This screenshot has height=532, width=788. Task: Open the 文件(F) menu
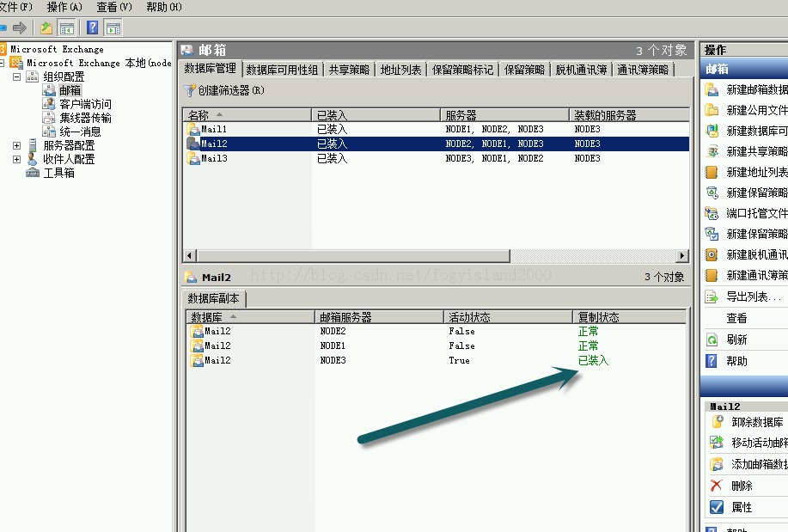point(16,7)
